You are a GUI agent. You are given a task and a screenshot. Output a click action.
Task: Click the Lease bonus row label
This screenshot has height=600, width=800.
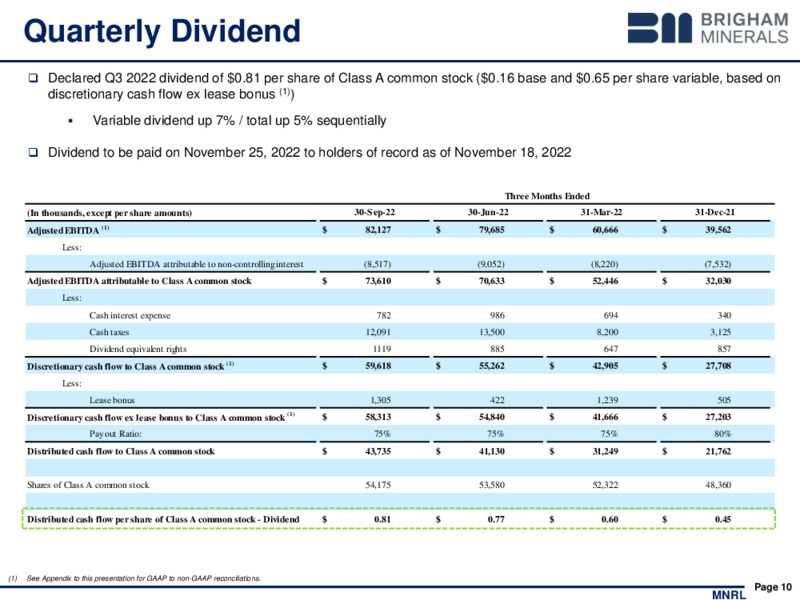coord(112,401)
